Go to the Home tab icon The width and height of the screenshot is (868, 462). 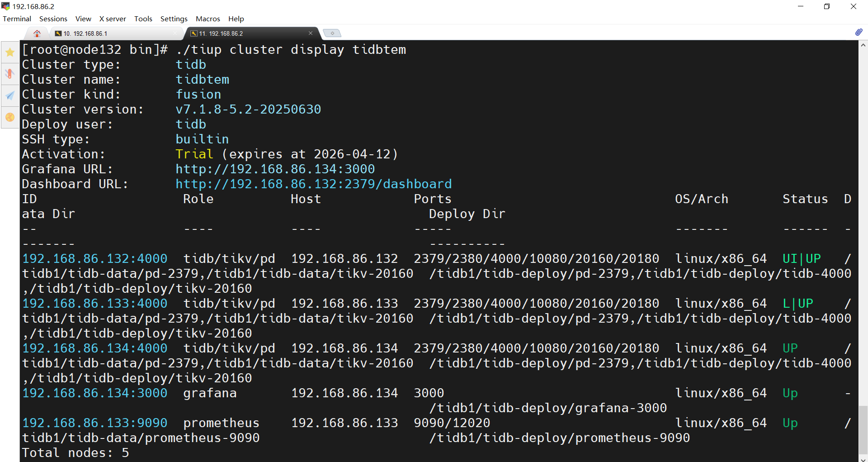click(37, 33)
